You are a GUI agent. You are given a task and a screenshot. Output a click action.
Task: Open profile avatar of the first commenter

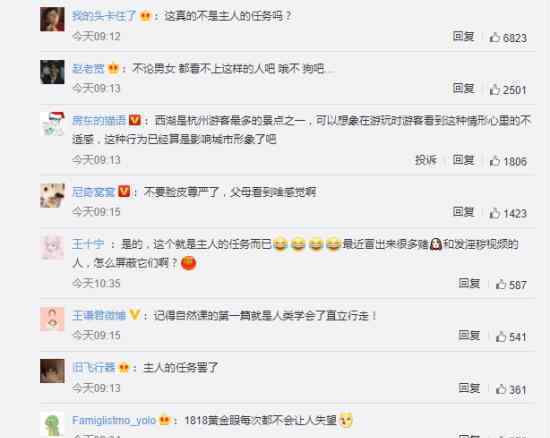52,19
